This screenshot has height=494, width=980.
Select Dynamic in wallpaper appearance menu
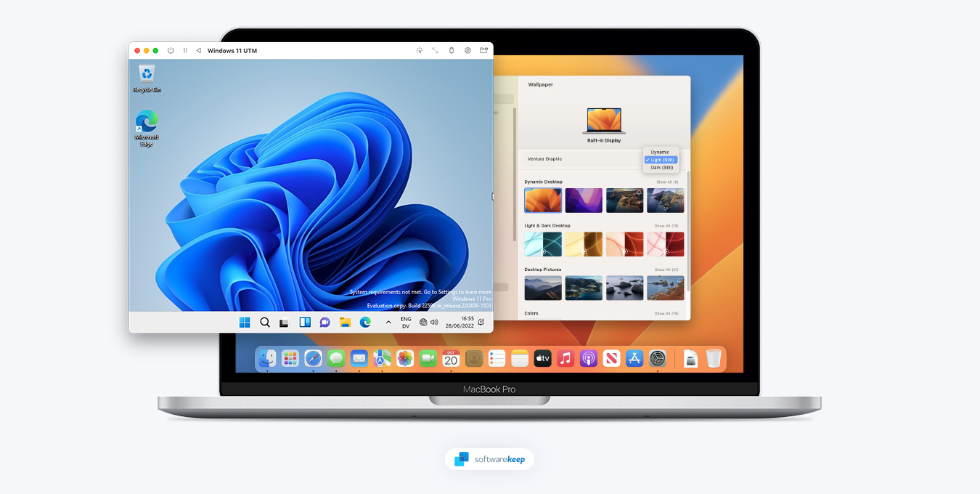coord(660,152)
